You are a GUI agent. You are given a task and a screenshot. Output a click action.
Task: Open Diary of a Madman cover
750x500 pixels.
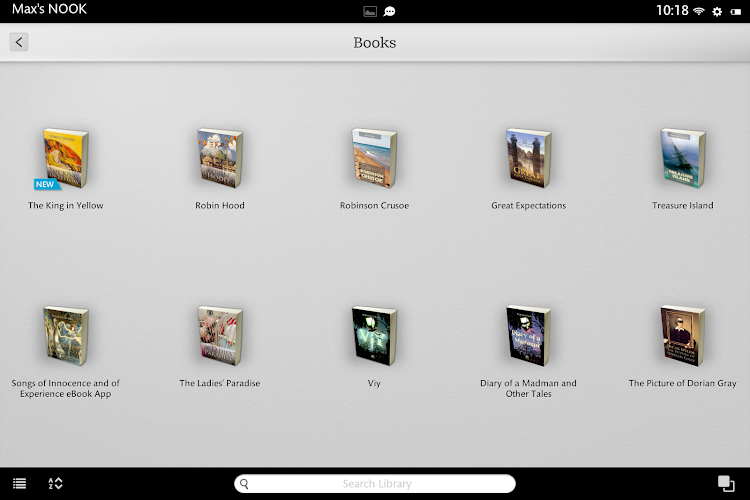529,336
